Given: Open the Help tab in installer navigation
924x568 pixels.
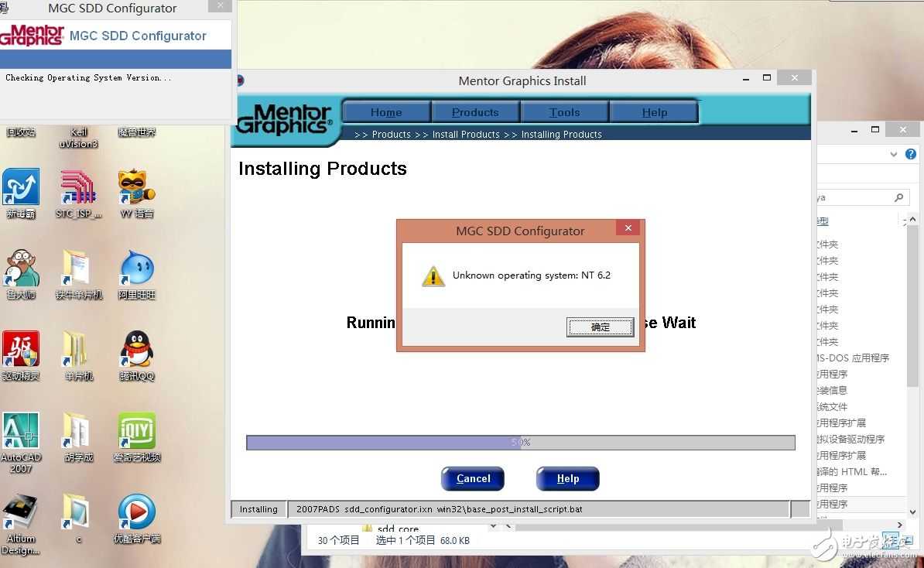Looking at the screenshot, I should 654,112.
